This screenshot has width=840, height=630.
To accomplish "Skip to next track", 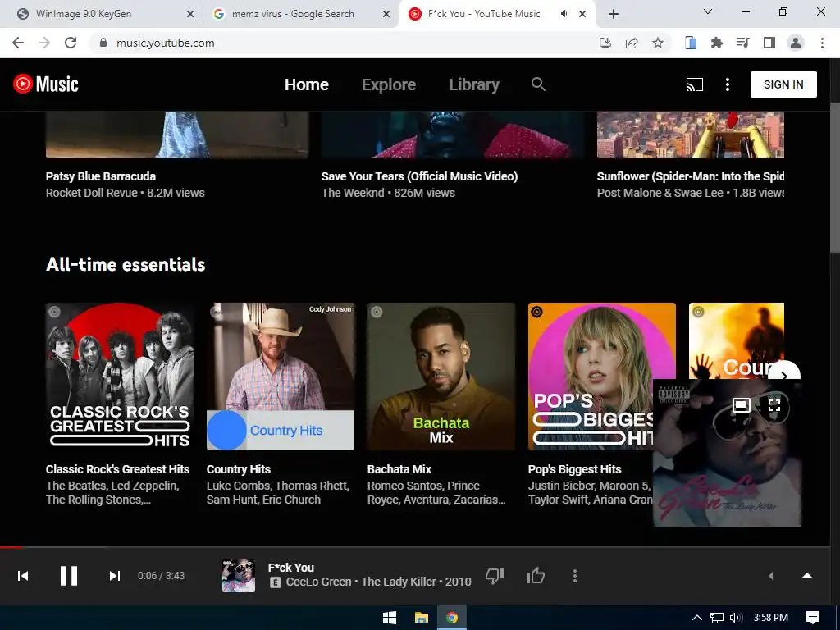I will pos(114,576).
